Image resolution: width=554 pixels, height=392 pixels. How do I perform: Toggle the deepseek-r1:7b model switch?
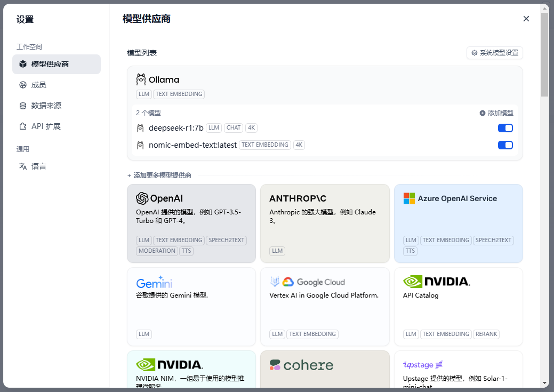[x=505, y=128]
